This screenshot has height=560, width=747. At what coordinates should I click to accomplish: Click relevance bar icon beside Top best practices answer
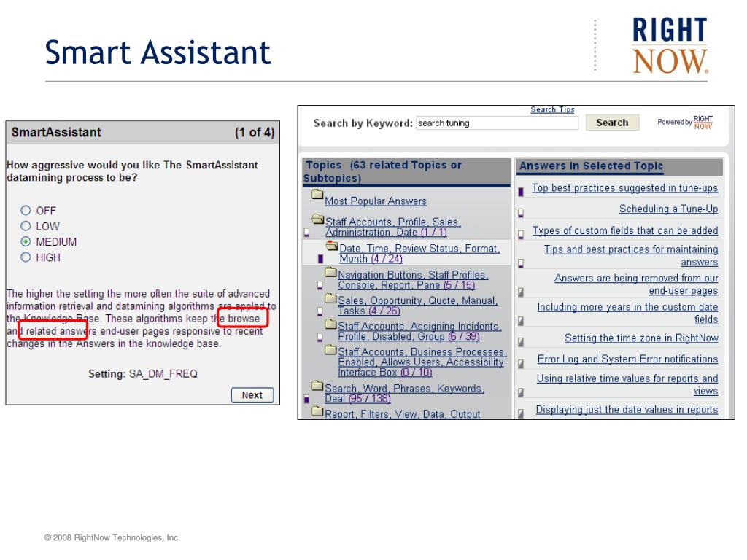[521, 192]
